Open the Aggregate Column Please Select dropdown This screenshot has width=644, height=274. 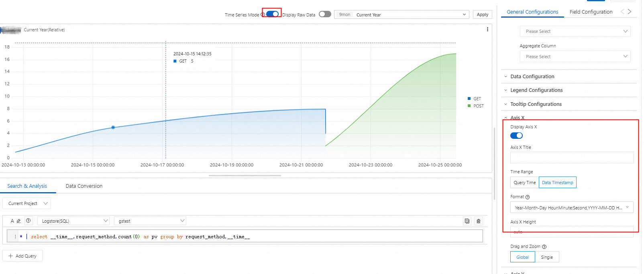tap(575, 57)
